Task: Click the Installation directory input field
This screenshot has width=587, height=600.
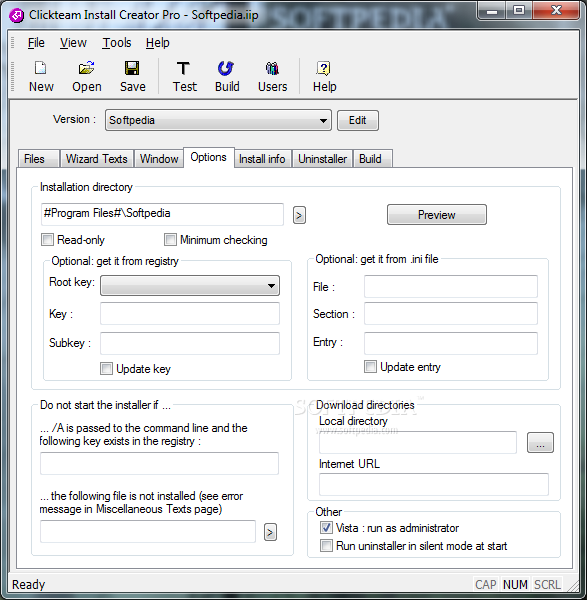Action: 162,214
